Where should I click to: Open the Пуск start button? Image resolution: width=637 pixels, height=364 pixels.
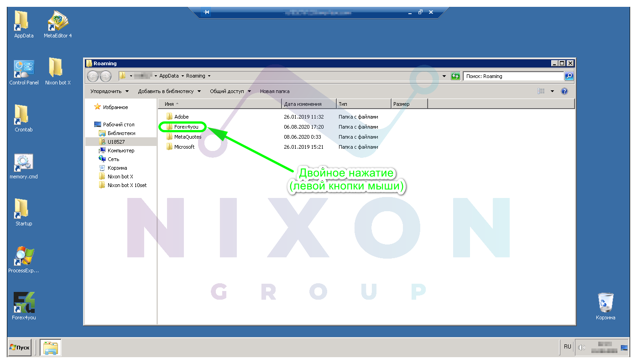point(20,348)
